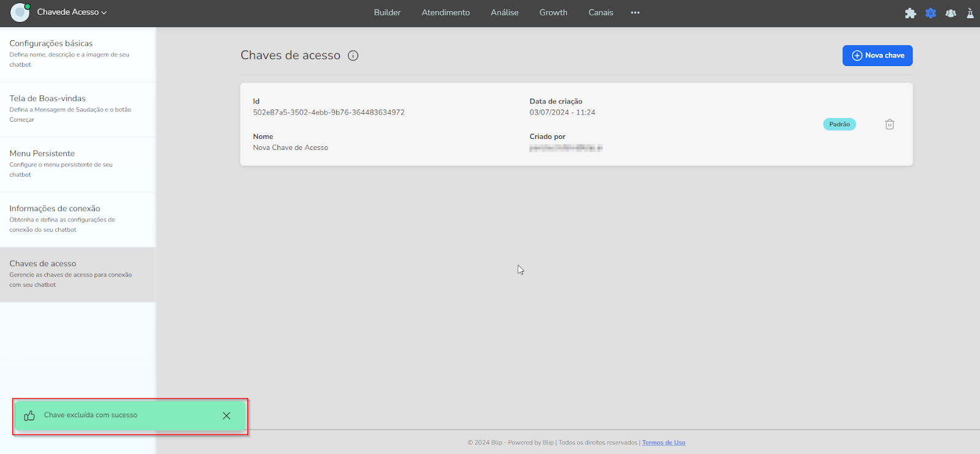Open the Growth menu
This screenshot has width=980, height=454.
(553, 12)
